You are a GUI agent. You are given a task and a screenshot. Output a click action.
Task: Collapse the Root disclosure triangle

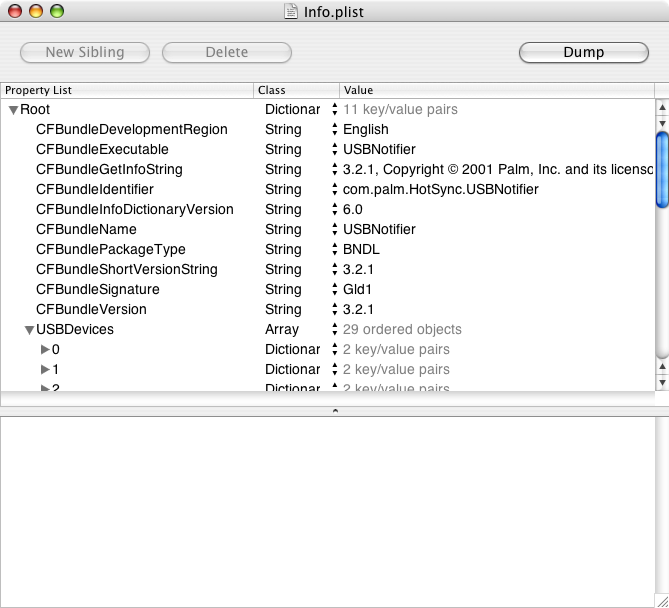tap(13, 110)
